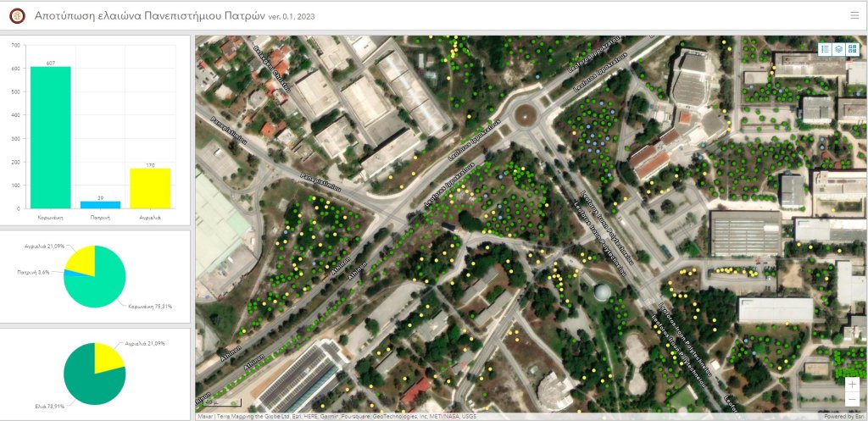This screenshot has height=421, width=868.
Task: Open the map legend panel
Action: [825, 49]
